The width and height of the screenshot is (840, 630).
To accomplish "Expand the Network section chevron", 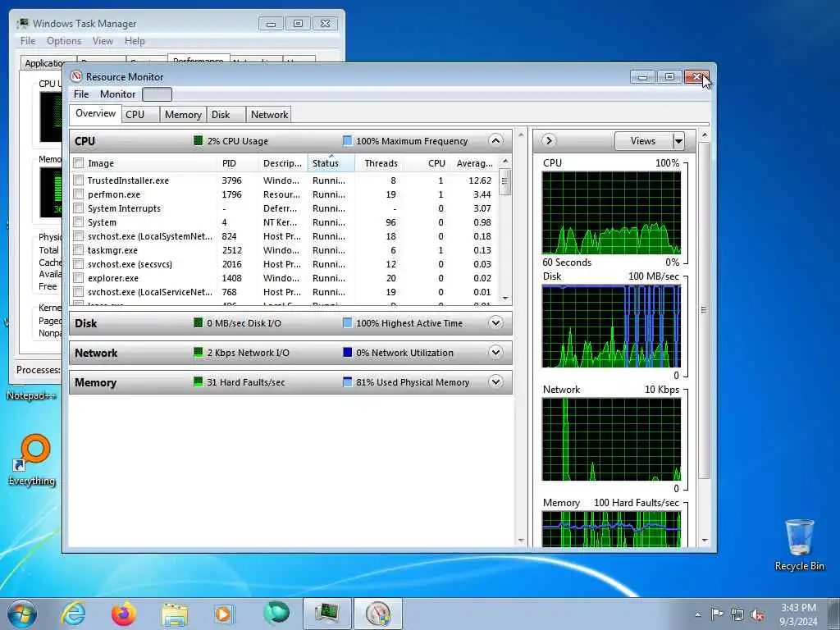I will [x=496, y=353].
